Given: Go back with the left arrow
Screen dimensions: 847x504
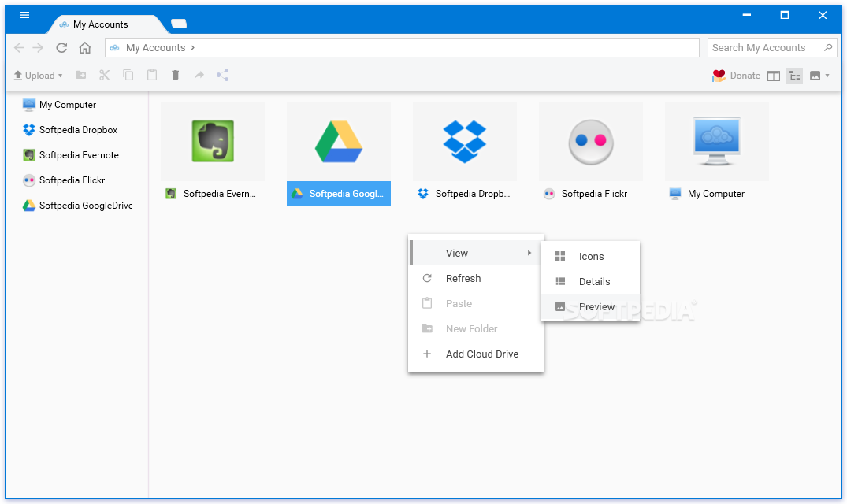Looking at the screenshot, I should 20,48.
